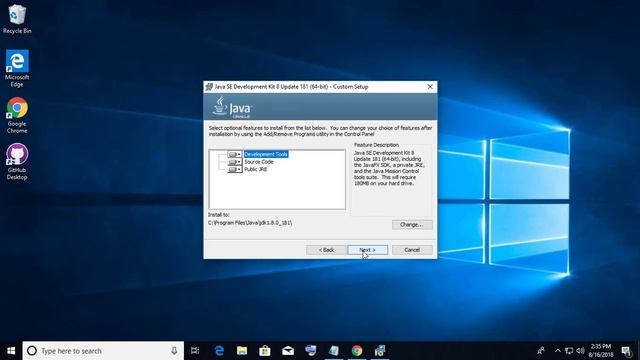
Task: Select the Microsoft Edge desktop shortcut
Action: (x=17, y=69)
